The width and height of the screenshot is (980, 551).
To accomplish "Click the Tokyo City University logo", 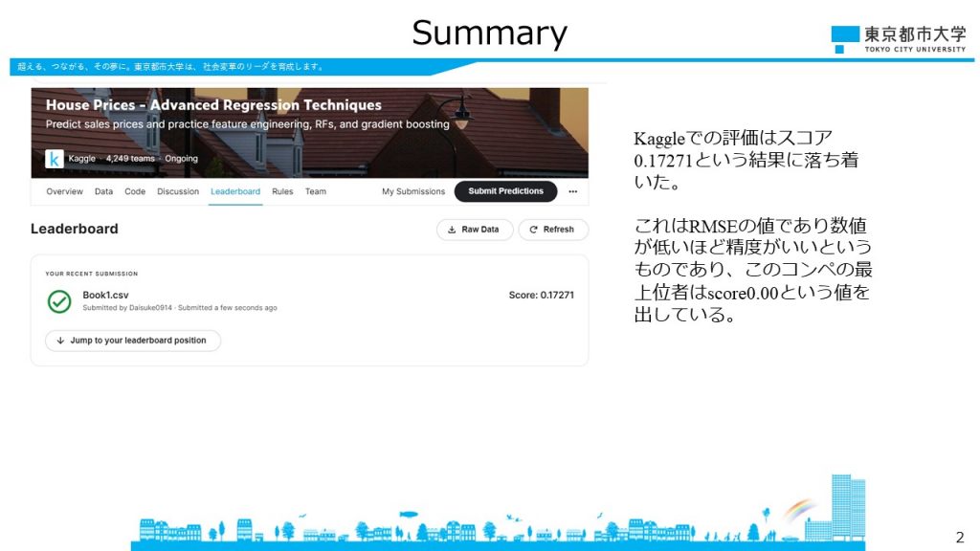I will pos(899,39).
